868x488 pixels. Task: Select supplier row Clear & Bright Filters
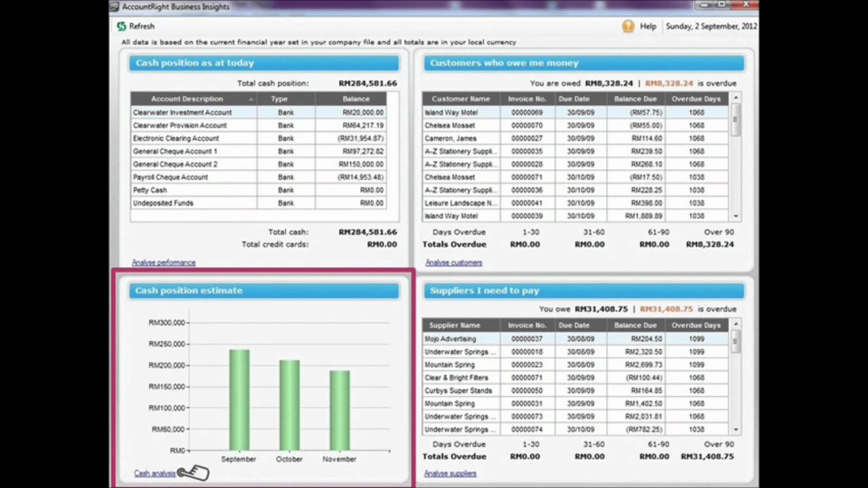point(575,378)
